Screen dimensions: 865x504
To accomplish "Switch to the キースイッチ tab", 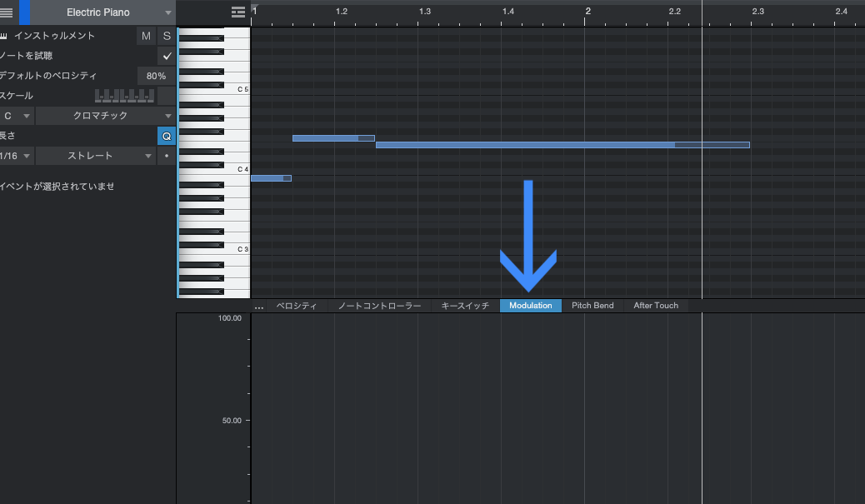I will click(465, 306).
